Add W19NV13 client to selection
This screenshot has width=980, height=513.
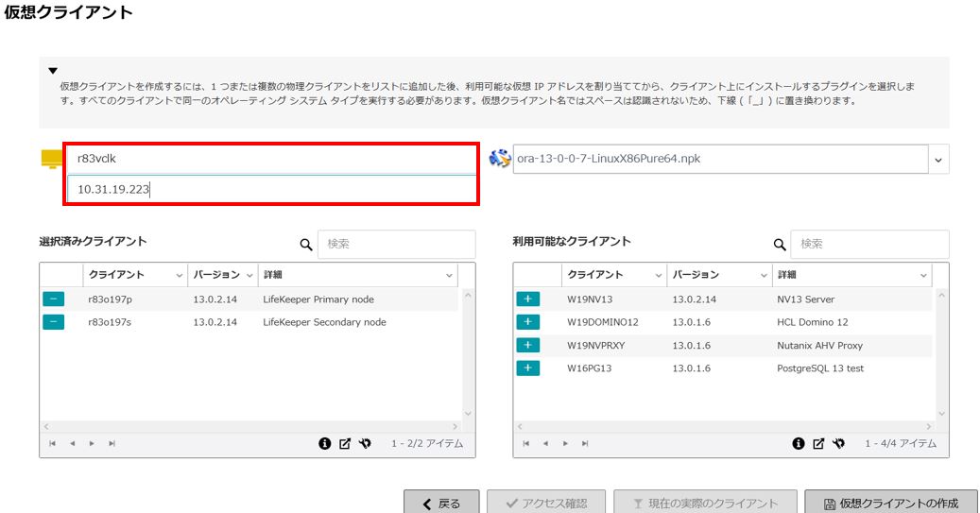coord(527,299)
